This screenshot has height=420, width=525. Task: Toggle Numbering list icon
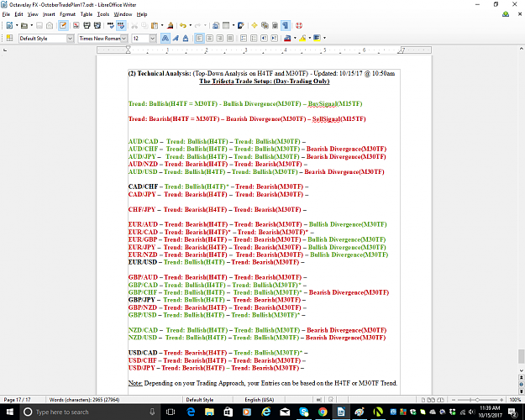tap(244, 39)
